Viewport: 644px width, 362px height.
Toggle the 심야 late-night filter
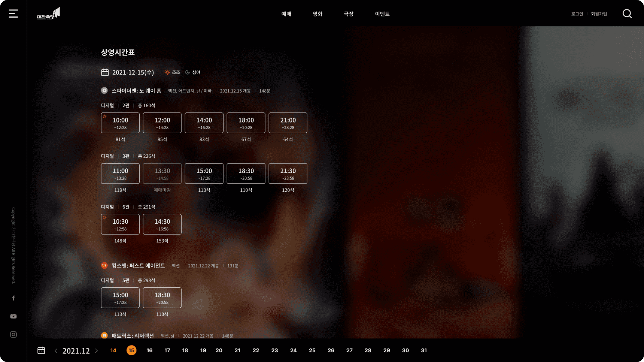(x=193, y=72)
